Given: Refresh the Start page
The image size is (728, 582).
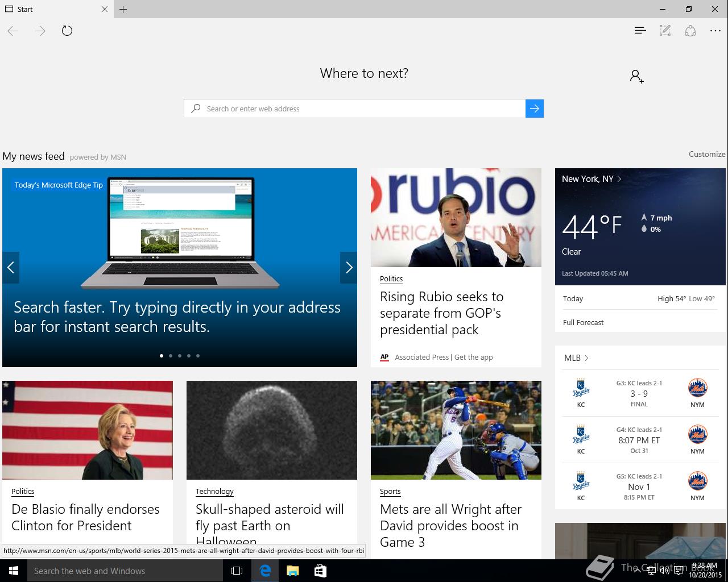Looking at the screenshot, I should 67,31.
